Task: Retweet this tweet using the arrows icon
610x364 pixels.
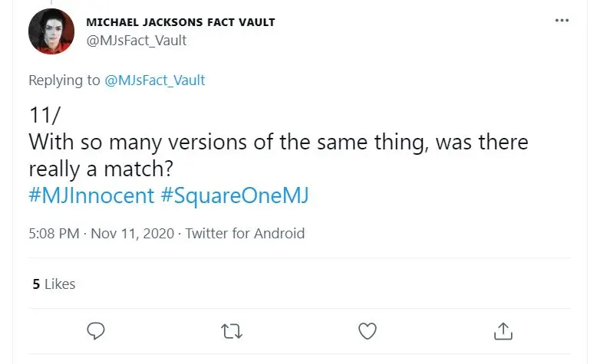Action: coord(231,330)
